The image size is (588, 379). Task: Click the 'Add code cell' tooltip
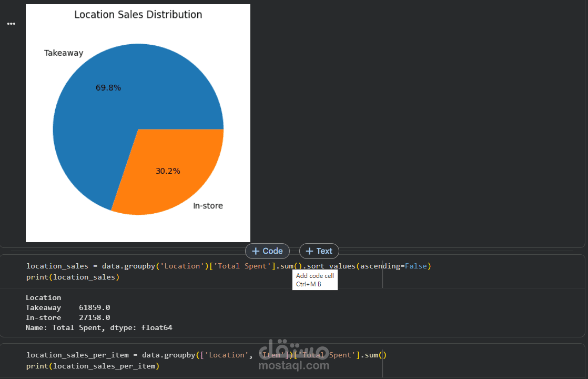click(x=315, y=280)
